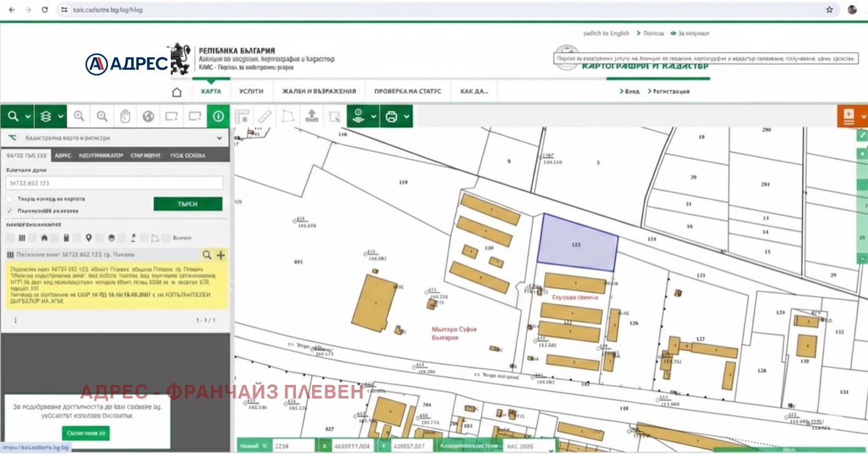This screenshot has width=868, height=454.
Task: Expand the layers button dropdown next to search
Action: click(x=60, y=116)
